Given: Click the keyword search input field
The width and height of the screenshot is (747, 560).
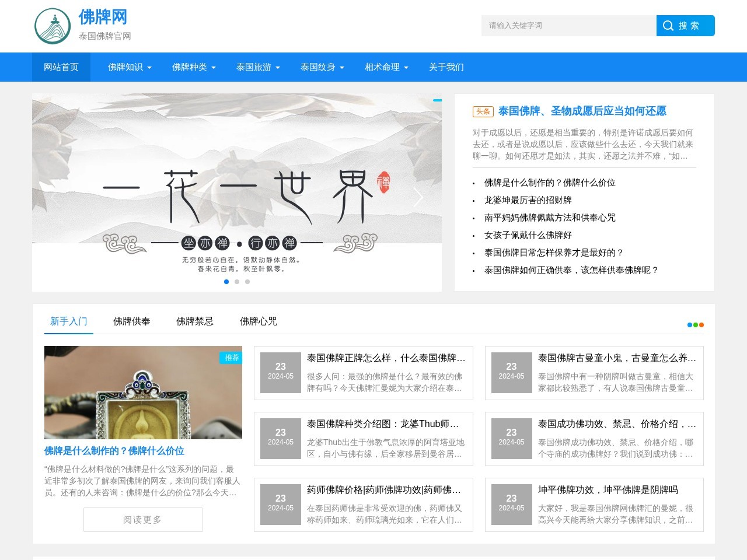Looking at the screenshot, I should 569,26.
